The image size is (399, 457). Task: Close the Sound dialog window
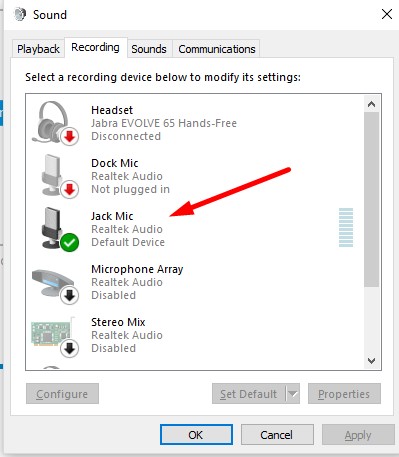pos(387,14)
